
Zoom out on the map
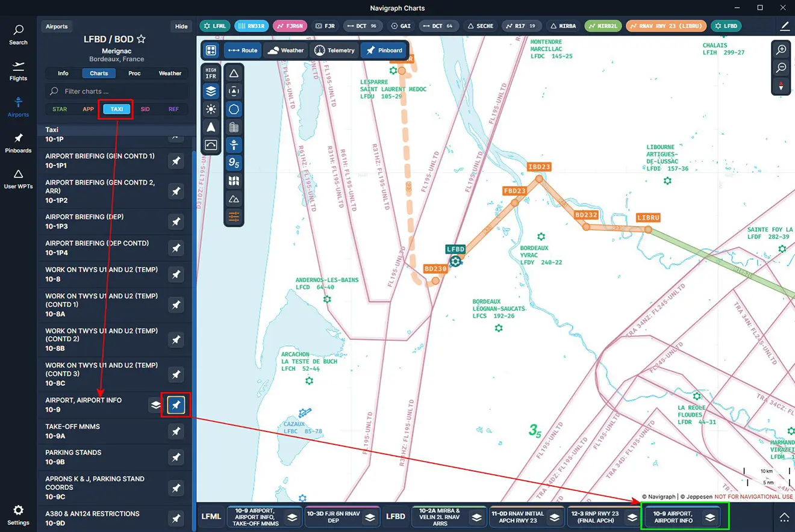[781, 67]
